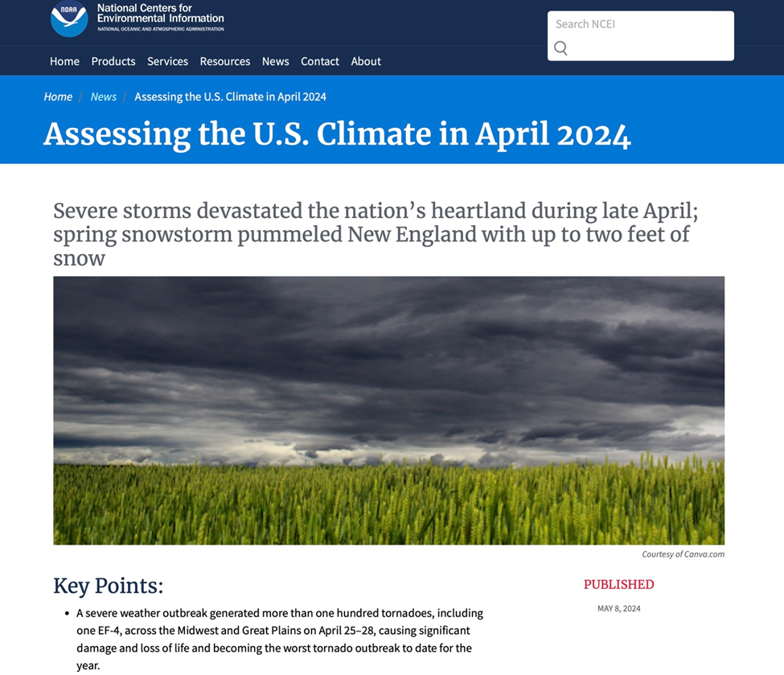784x675 pixels.
Task: Click the magnifying glass search icon
Action: [x=560, y=48]
